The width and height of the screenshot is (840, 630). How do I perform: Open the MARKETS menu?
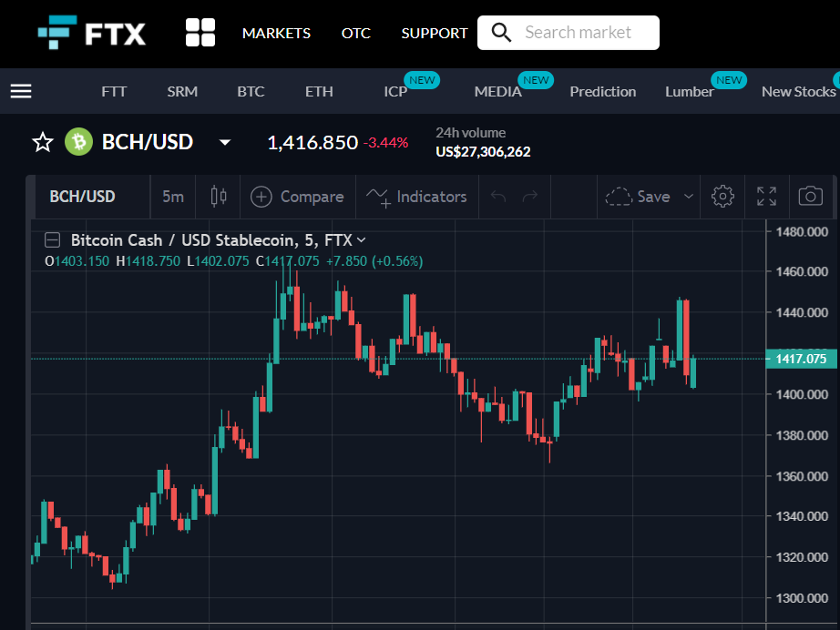point(276,33)
